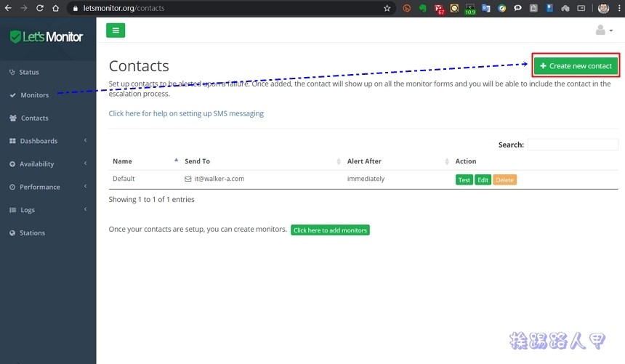Image resolution: width=625 pixels, height=364 pixels.
Task: Test the Default contact
Action: click(464, 179)
